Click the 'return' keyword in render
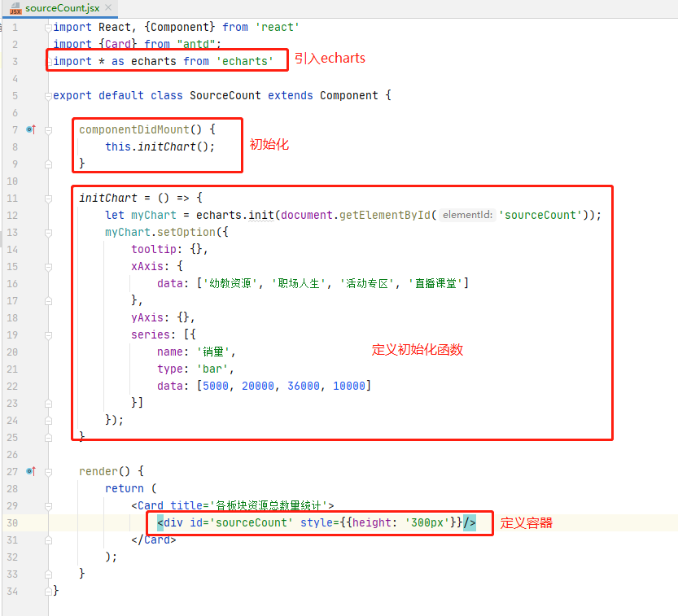Viewport: 678px width, 616px height. 125,488
